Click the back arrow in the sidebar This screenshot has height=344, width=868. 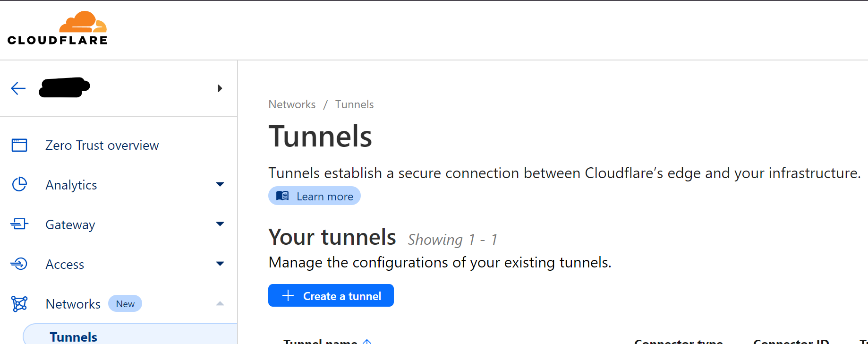coord(18,88)
